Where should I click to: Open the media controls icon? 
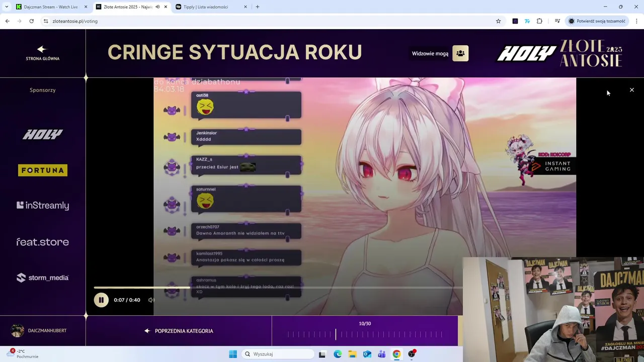[x=557, y=21]
